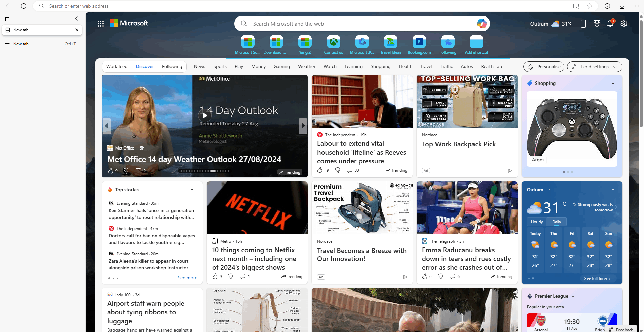Switch to Work feed tab
This screenshot has width=644, height=332.
coord(117,66)
